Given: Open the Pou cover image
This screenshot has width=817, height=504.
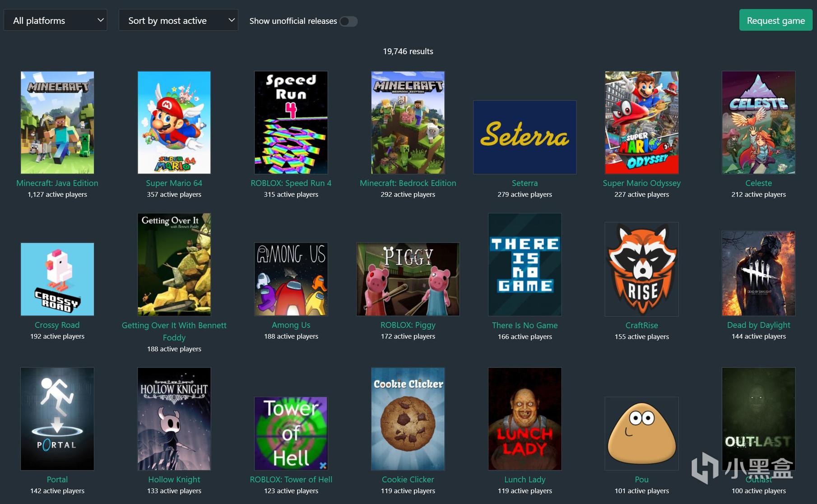Looking at the screenshot, I should click(x=642, y=434).
